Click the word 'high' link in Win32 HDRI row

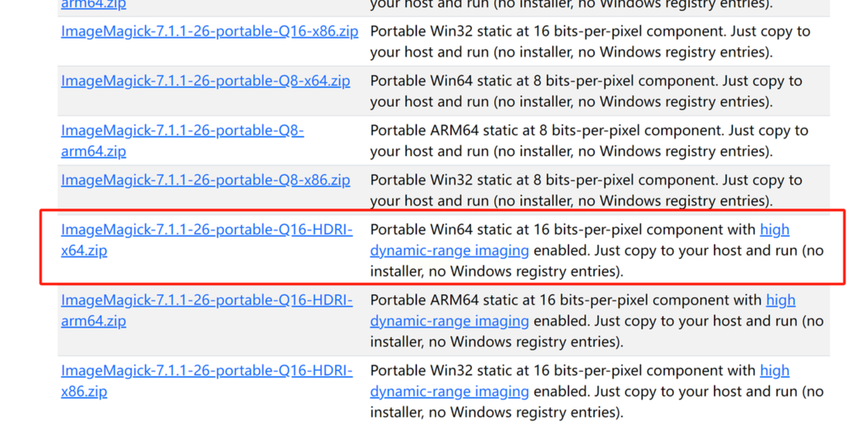774,371
